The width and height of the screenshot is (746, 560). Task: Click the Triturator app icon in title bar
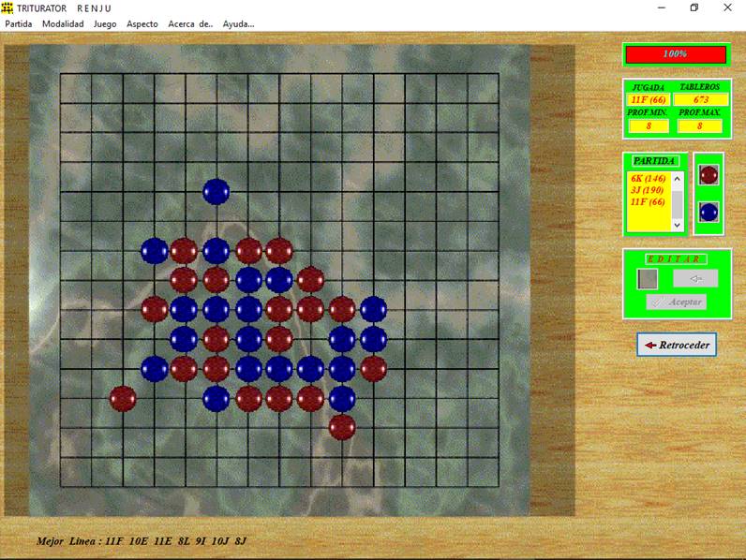point(7,7)
